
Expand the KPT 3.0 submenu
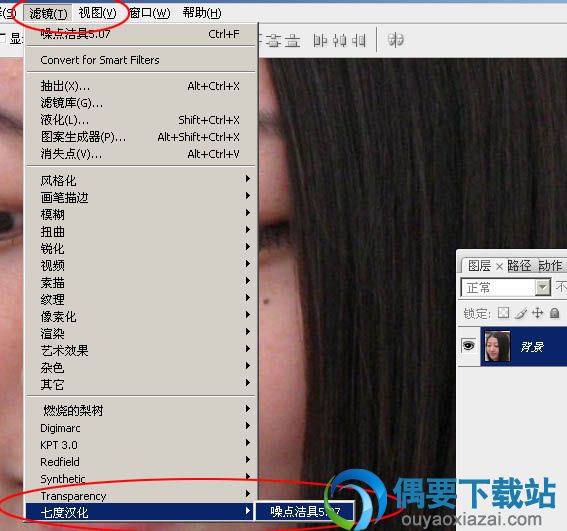click(141, 445)
